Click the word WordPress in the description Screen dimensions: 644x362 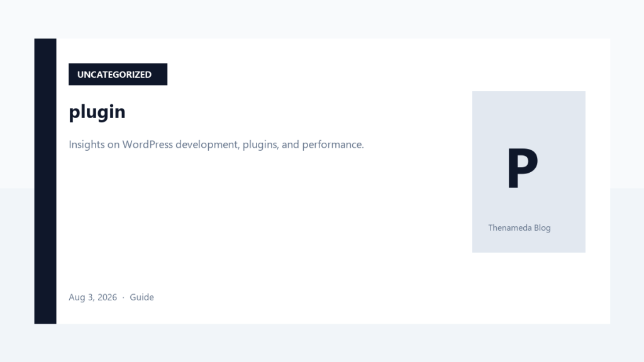147,145
